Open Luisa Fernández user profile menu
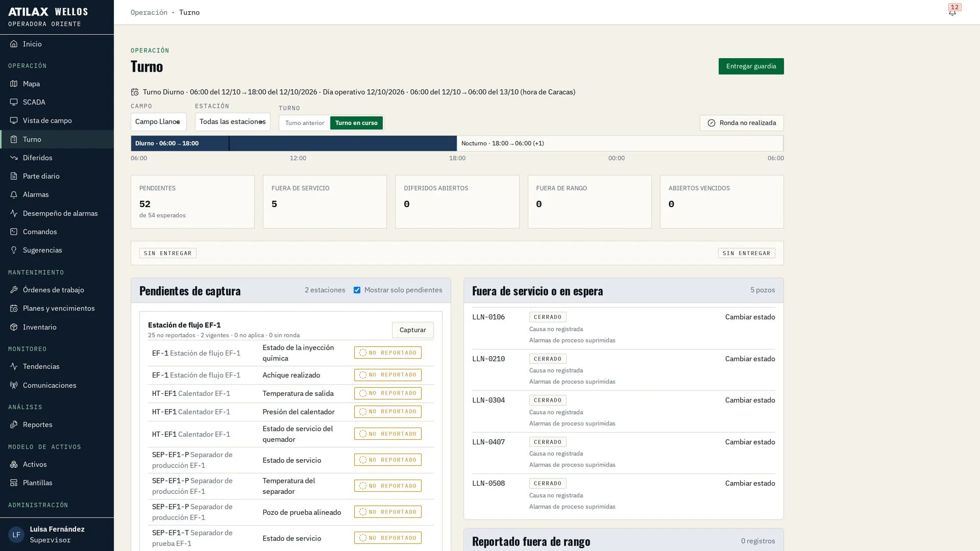 [57, 534]
